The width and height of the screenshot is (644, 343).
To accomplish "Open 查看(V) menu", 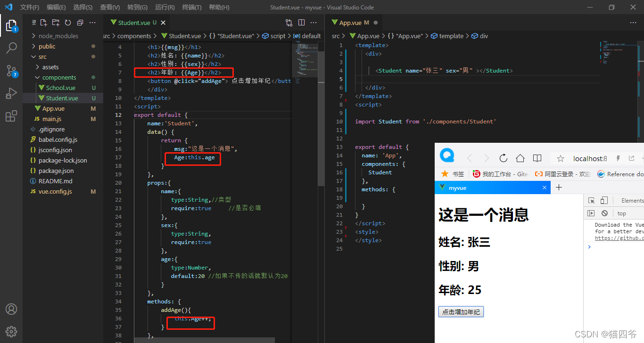I will [x=110, y=7].
